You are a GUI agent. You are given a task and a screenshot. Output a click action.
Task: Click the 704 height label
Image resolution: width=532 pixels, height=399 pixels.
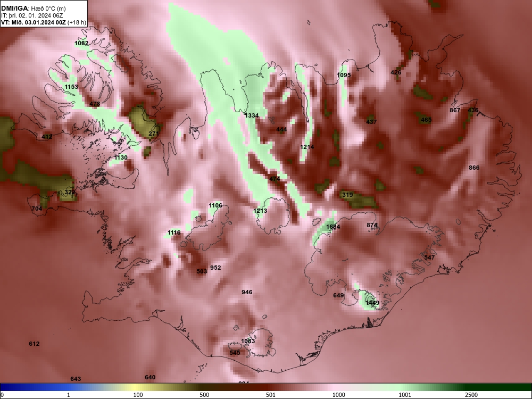37,209
